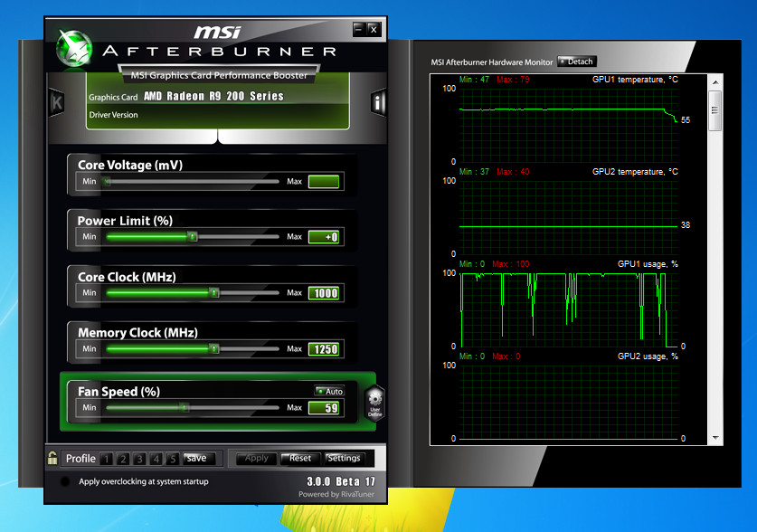The height and width of the screenshot is (532, 757).
Task: Click the Reset button
Action: (x=299, y=458)
